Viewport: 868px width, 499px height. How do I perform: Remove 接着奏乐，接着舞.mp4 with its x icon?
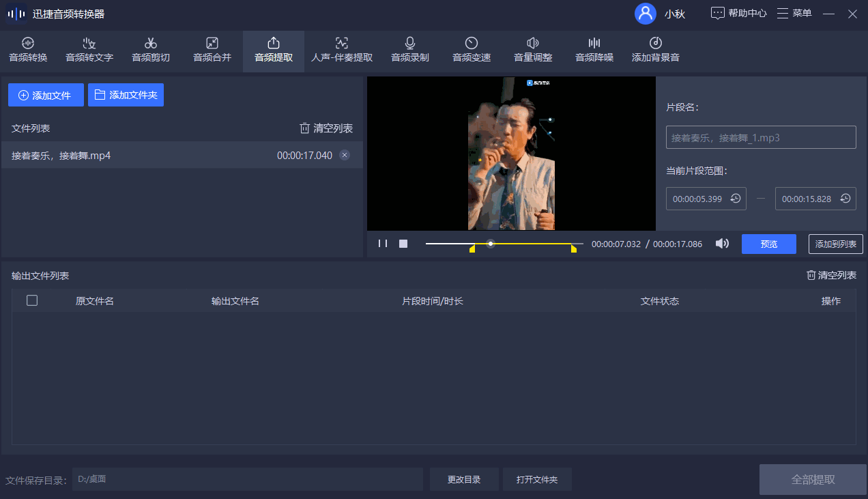(345, 155)
